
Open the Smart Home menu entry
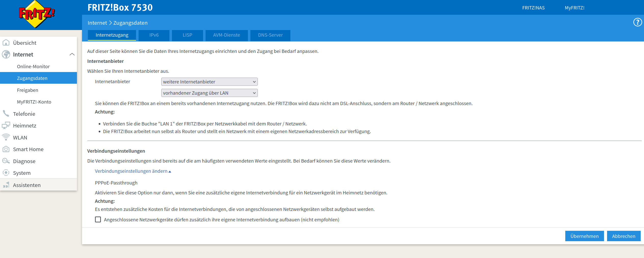pyautogui.click(x=38, y=149)
